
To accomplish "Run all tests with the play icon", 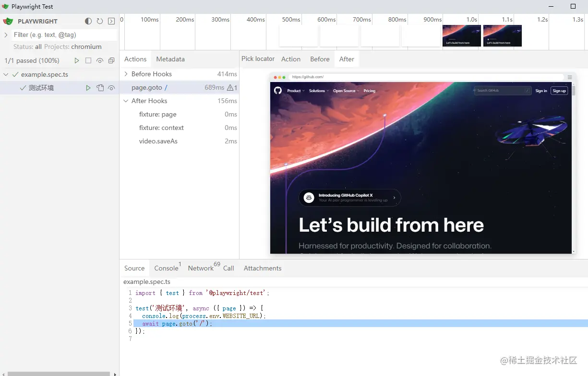I will pyautogui.click(x=77, y=60).
